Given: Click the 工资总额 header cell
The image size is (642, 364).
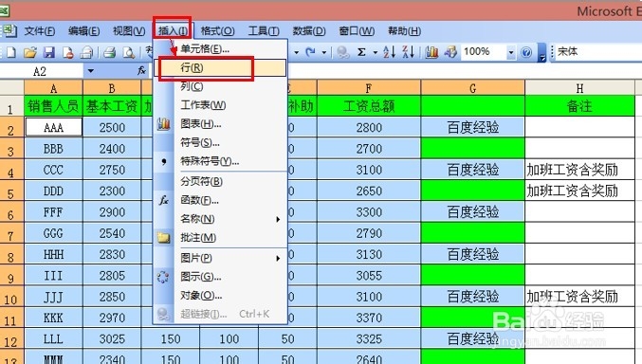Looking at the screenshot, I should tap(369, 106).
